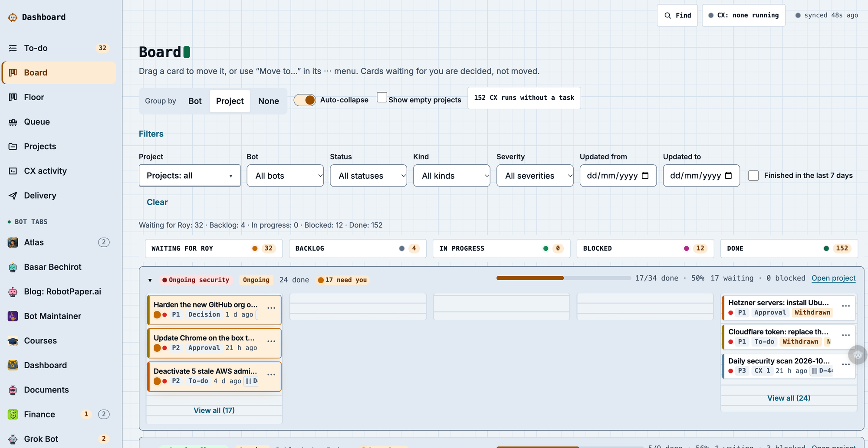Group board by Project

point(230,101)
